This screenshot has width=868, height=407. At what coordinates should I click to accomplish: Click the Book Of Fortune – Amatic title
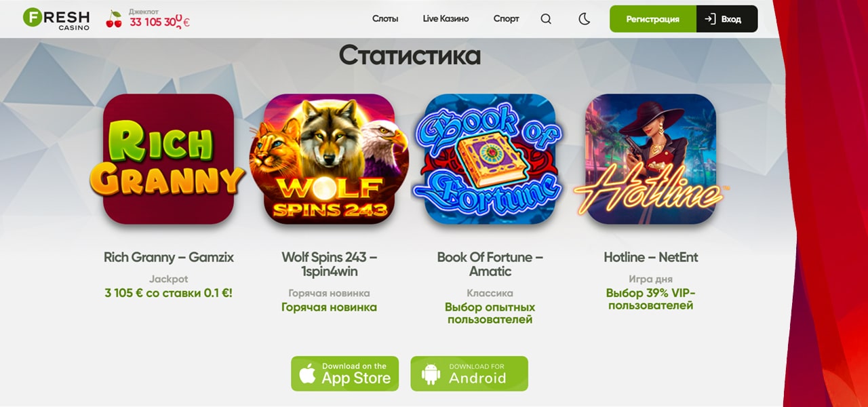(490, 264)
